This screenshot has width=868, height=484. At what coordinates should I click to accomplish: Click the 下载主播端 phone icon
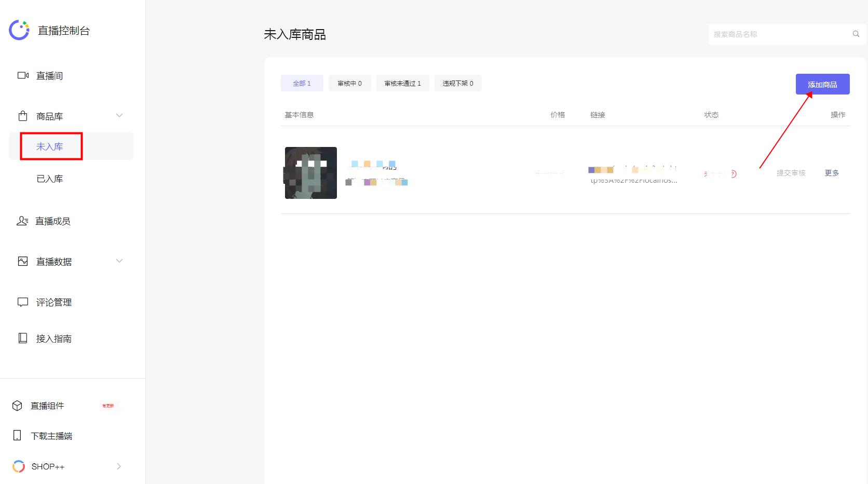coord(17,435)
